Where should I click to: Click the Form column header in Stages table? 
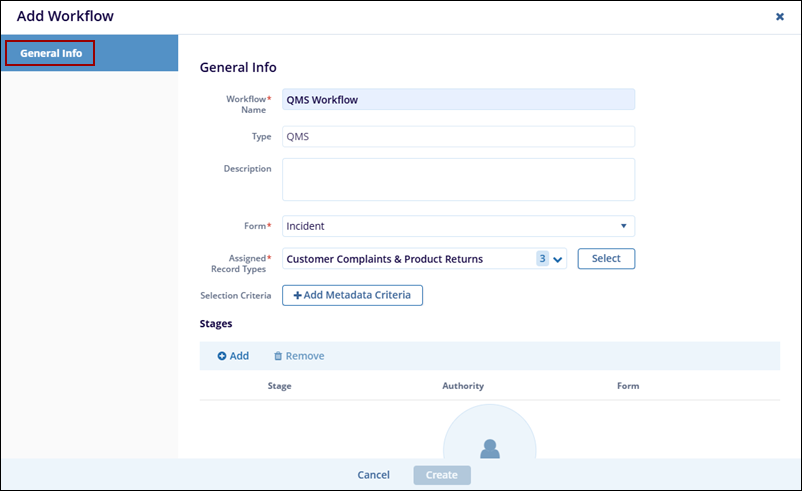pos(627,386)
